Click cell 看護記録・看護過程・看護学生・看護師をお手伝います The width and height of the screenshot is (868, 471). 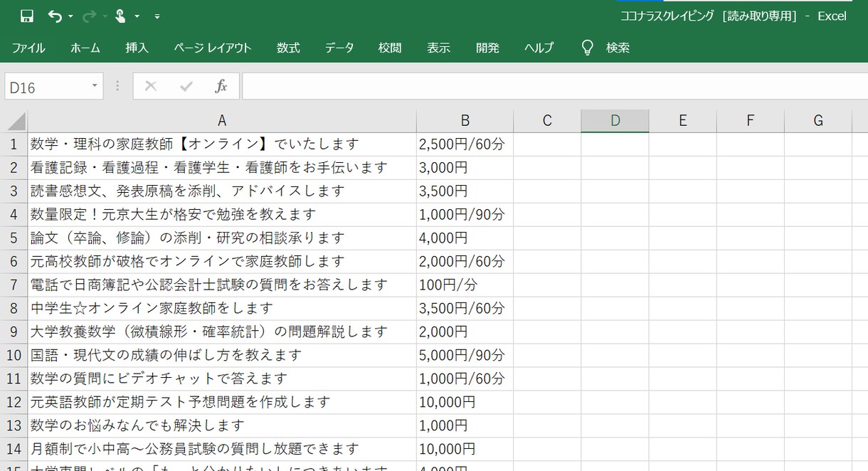pyautogui.click(x=222, y=168)
